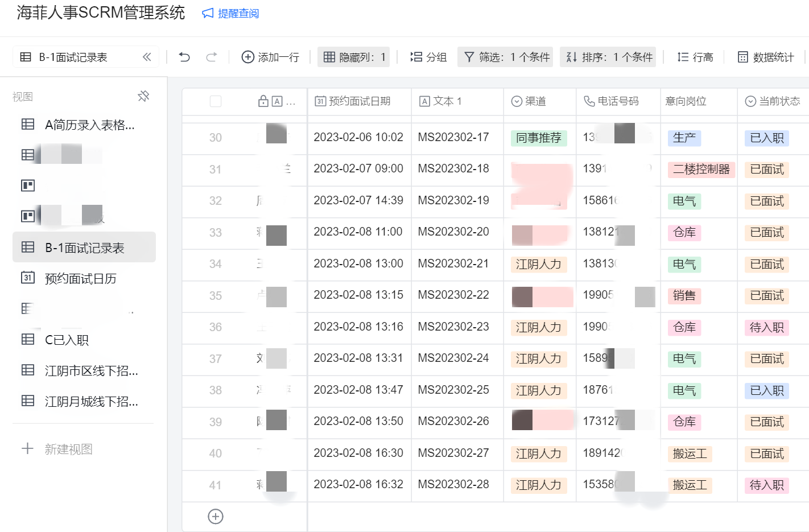Image resolution: width=809 pixels, height=532 pixels.
Task: Click the circular plus icon below row 41
Action: [x=216, y=517]
